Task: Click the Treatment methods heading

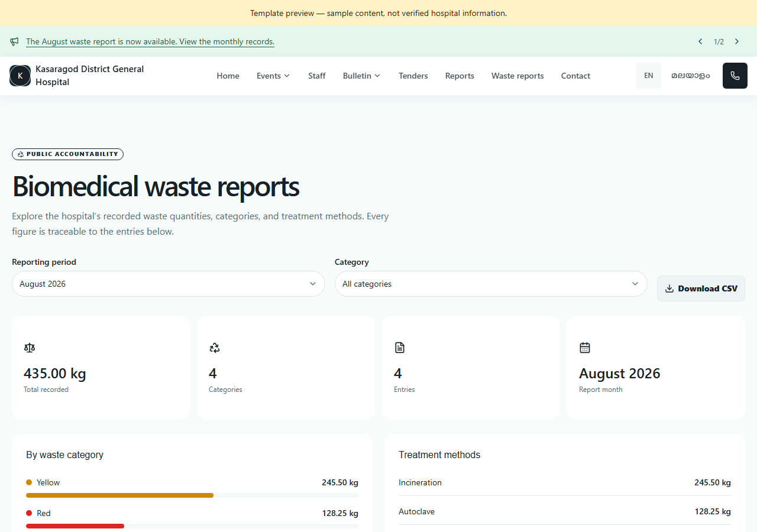Action: [x=439, y=455]
